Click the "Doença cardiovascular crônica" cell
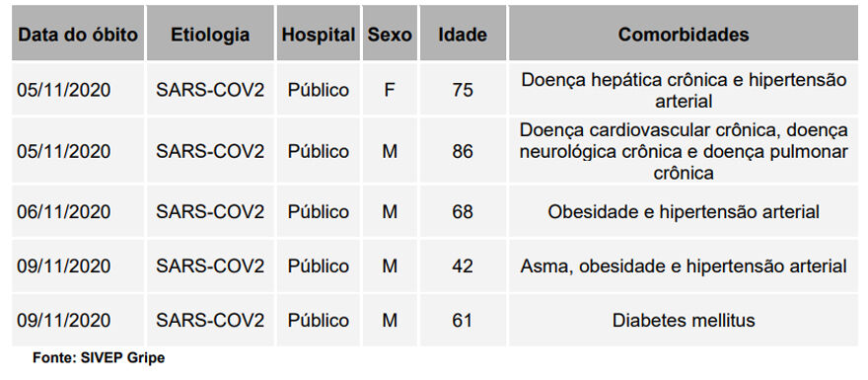Viewport: 868px width, 380px height. (x=684, y=151)
